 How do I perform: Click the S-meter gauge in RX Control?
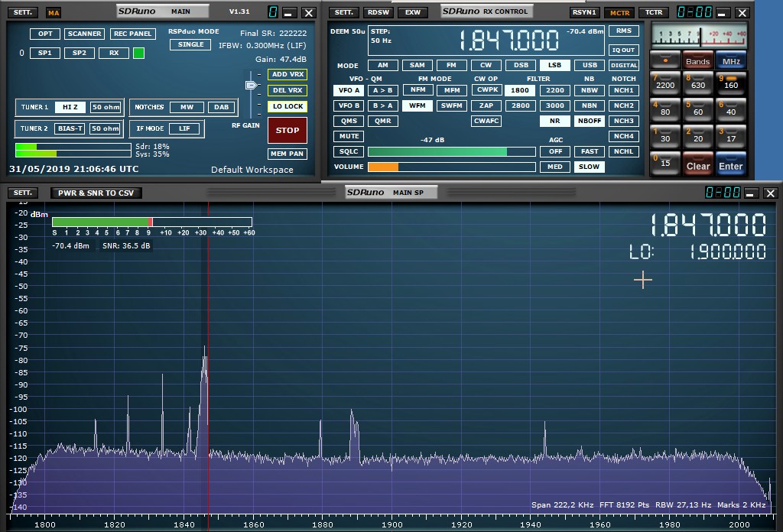[x=699, y=36]
